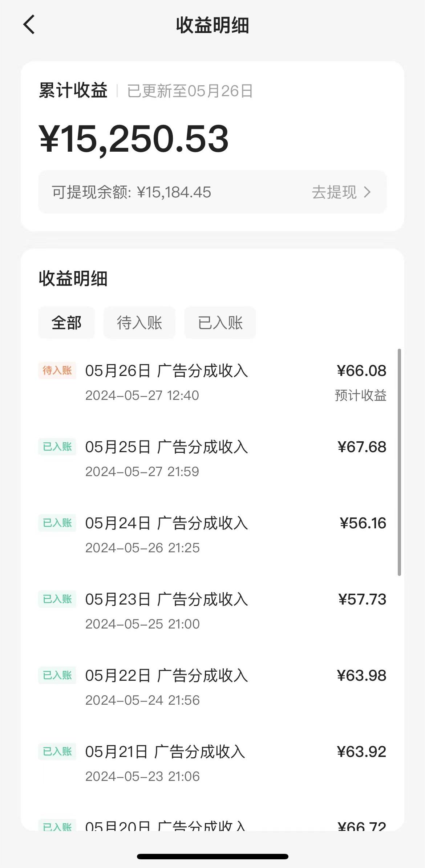Open the 05月26日 广告分成收入 entry

click(166, 371)
